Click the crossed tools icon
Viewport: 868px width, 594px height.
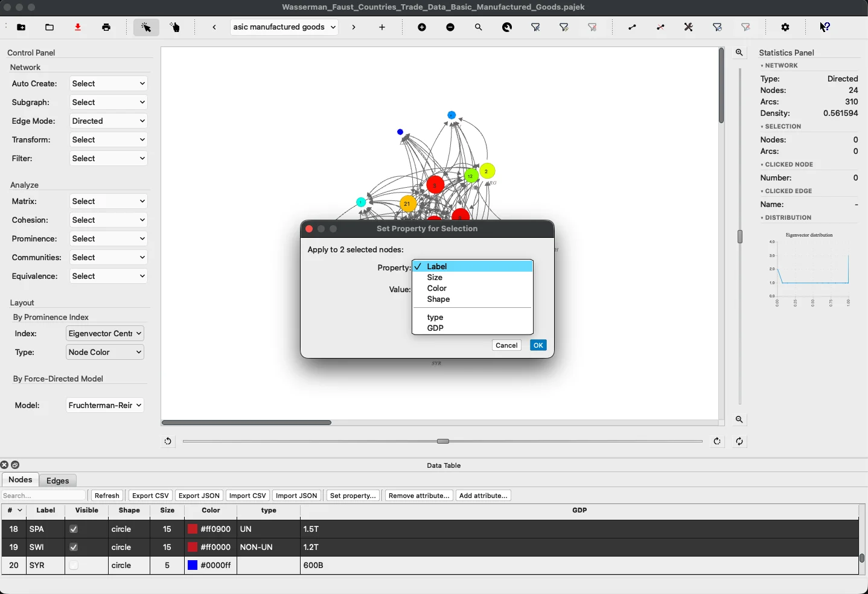pyautogui.click(x=689, y=28)
